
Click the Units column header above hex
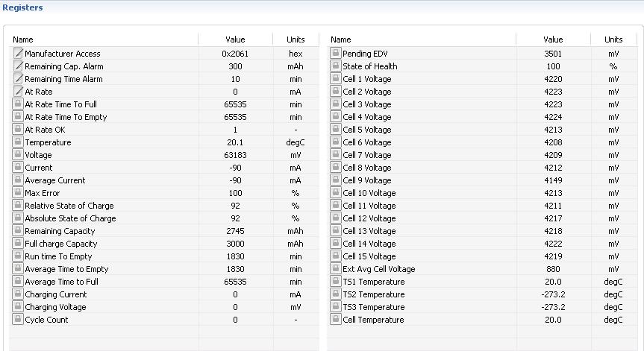click(296, 39)
